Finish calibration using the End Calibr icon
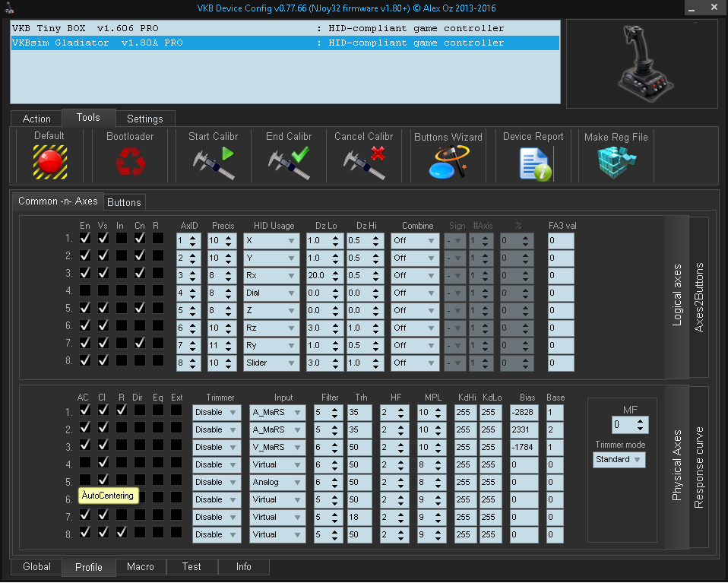Viewport: 728px width, 583px height. pos(289,161)
